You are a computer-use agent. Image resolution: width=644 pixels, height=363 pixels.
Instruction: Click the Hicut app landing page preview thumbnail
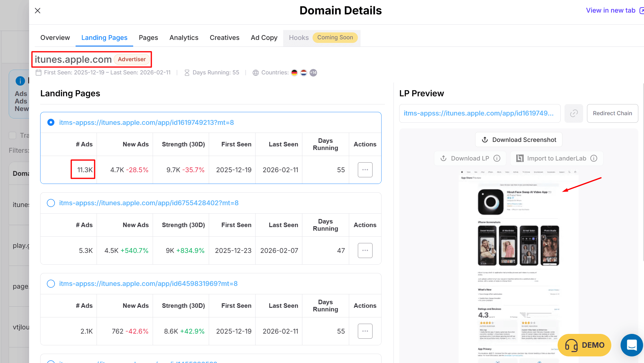pyautogui.click(x=518, y=264)
